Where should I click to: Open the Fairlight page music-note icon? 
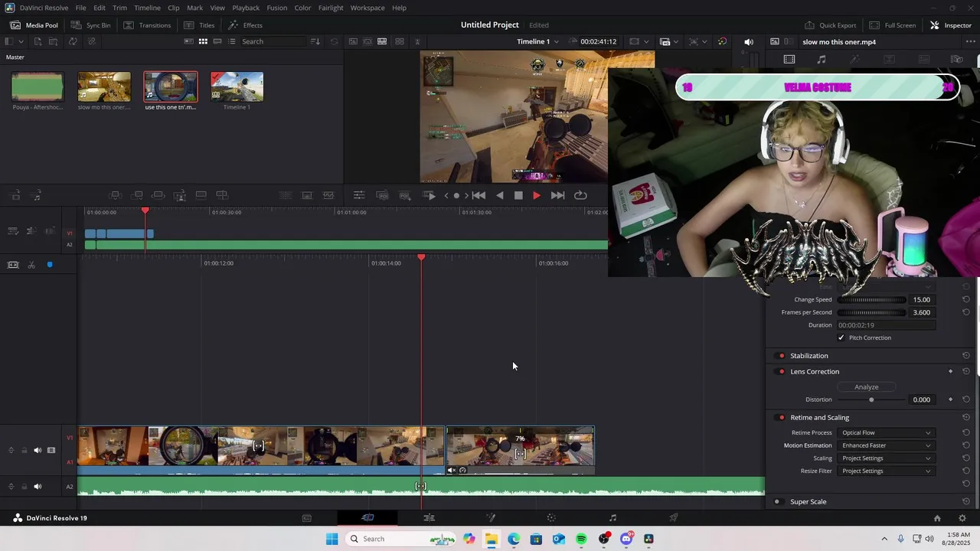(x=612, y=518)
